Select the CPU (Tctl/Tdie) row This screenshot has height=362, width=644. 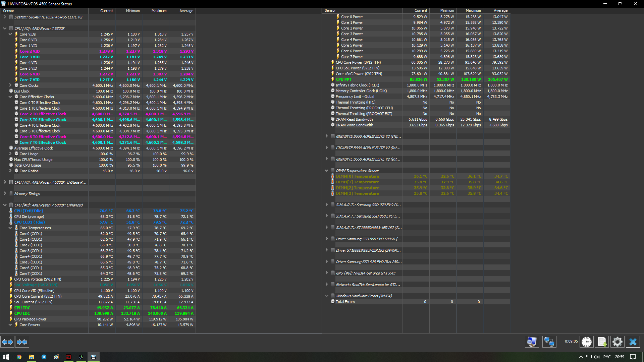tap(29, 211)
